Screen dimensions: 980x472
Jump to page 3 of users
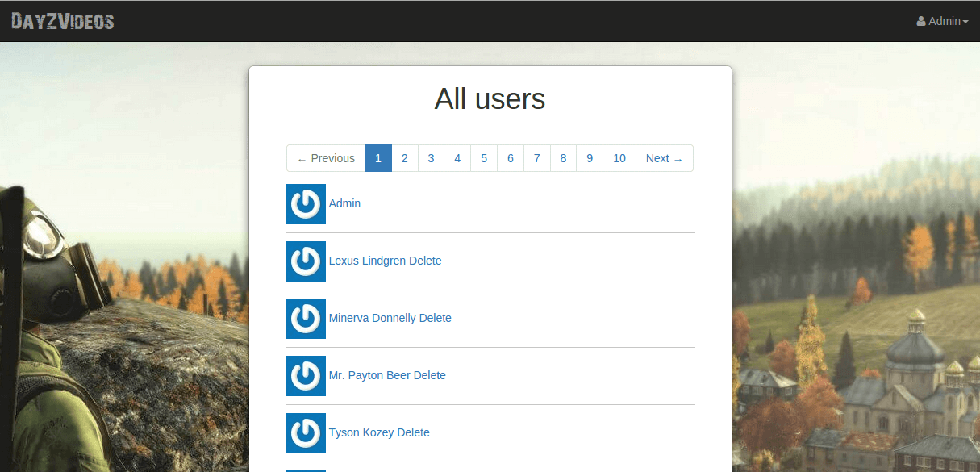coord(431,158)
